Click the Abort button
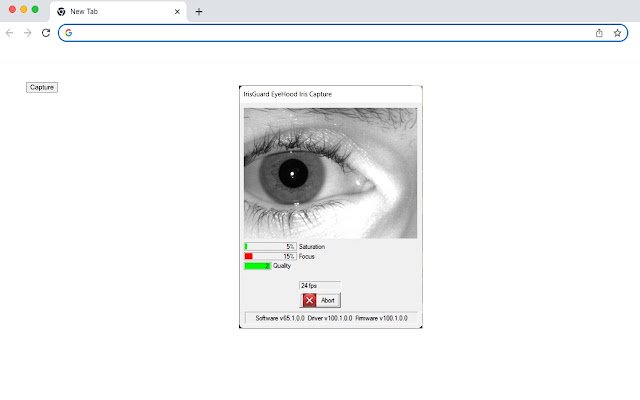The height and width of the screenshot is (400, 640). click(320, 300)
